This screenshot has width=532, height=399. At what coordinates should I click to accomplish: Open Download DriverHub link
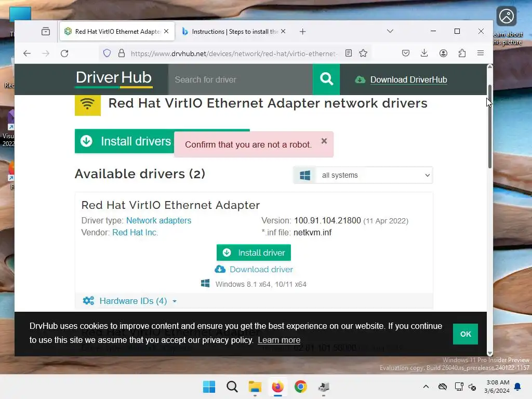(x=408, y=79)
